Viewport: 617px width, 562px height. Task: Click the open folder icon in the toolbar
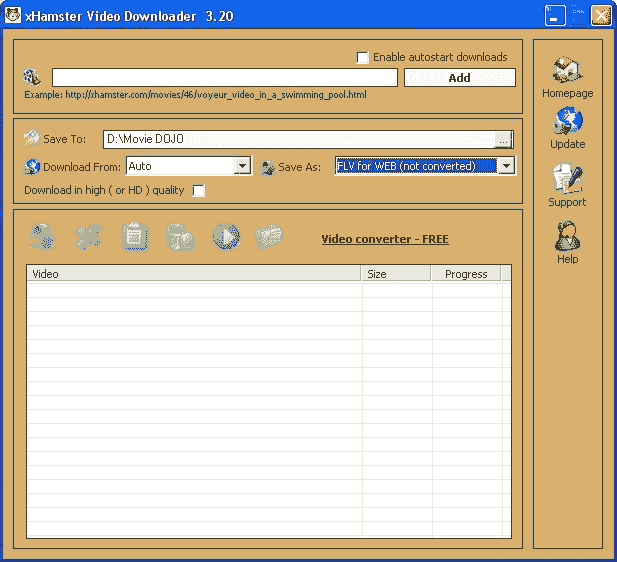[269, 236]
